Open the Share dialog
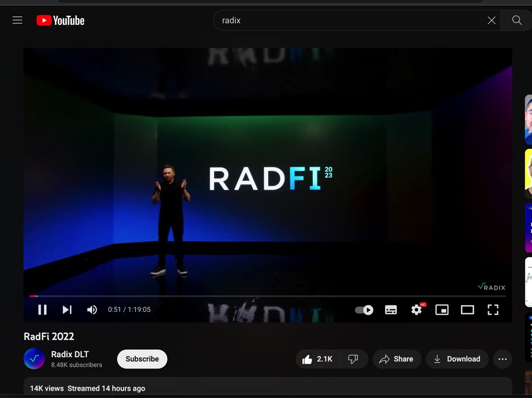 396,359
